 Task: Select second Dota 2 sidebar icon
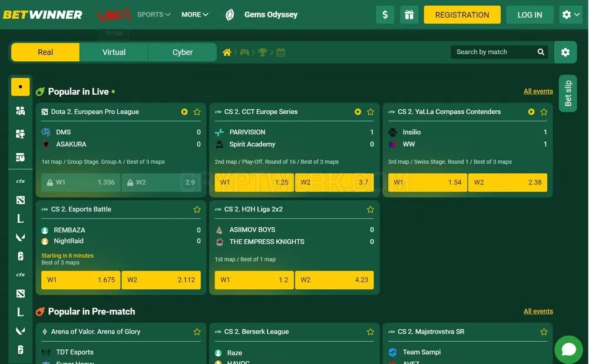[20, 293]
